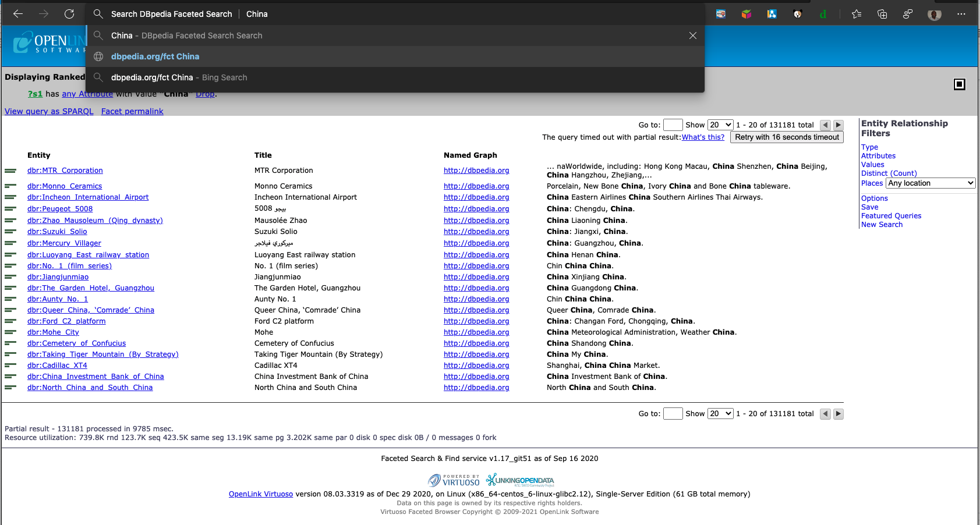Open entity dbr:Monno_Ceramics

click(x=65, y=186)
